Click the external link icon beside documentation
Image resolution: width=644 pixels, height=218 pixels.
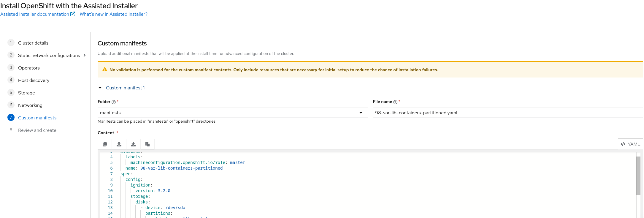73,14
